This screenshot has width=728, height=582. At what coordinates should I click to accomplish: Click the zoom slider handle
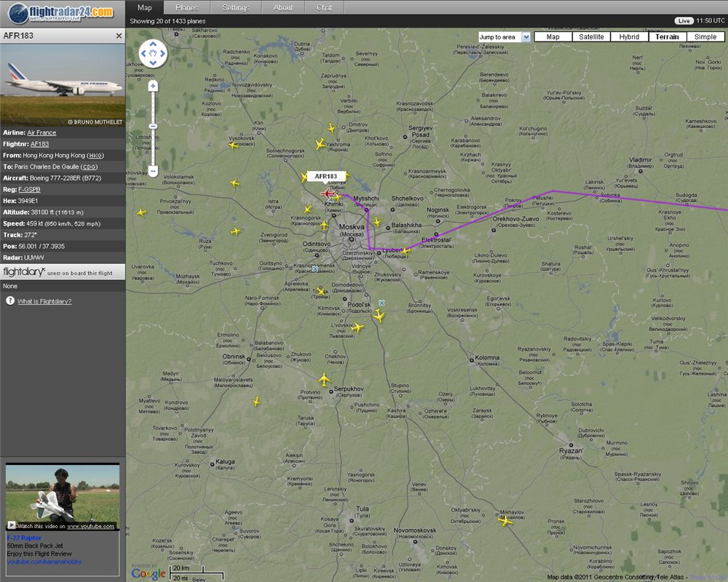point(153,127)
